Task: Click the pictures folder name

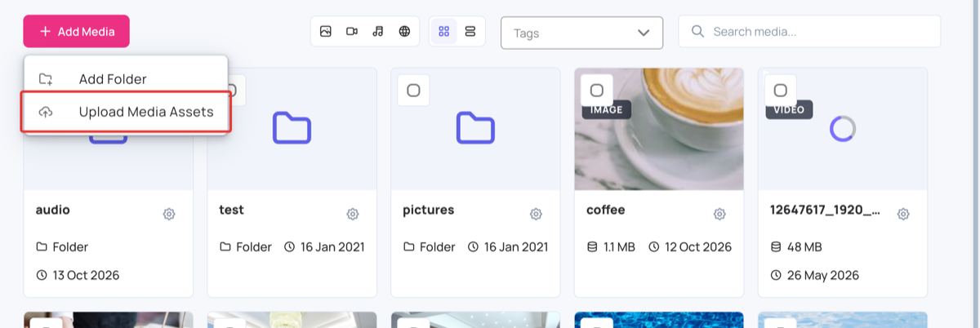Action: click(x=429, y=210)
